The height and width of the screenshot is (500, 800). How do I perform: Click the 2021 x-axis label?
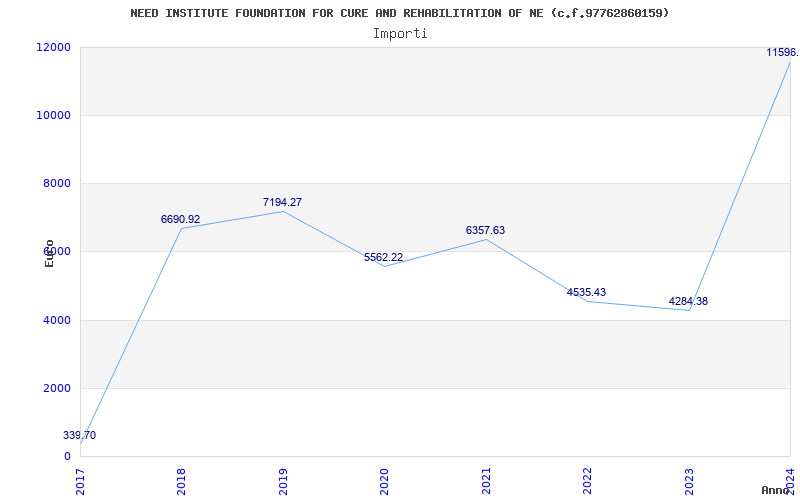click(x=486, y=481)
